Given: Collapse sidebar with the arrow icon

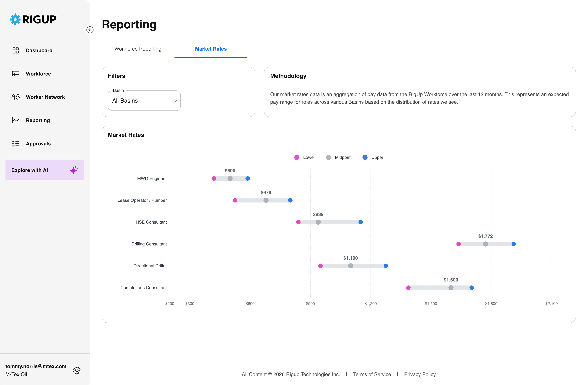Looking at the screenshot, I should coord(90,30).
